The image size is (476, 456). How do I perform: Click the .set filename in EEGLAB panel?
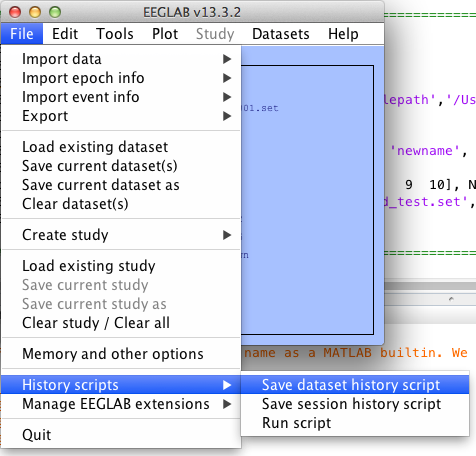coord(260,108)
